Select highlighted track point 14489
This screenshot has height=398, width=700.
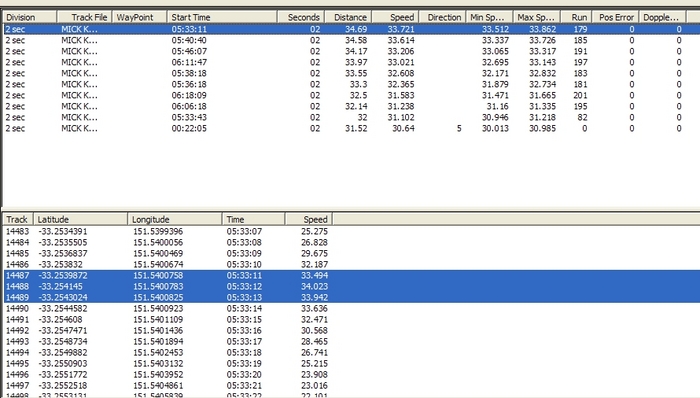(x=352, y=297)
